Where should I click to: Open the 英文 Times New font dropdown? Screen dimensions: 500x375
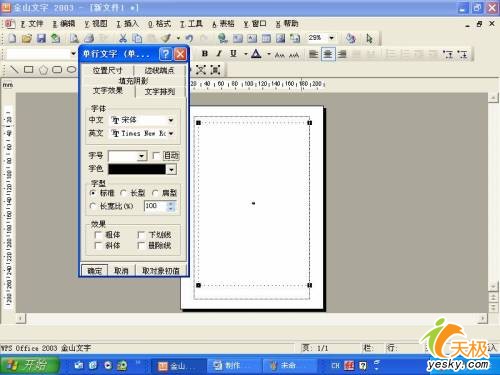(x=171, y=134)
